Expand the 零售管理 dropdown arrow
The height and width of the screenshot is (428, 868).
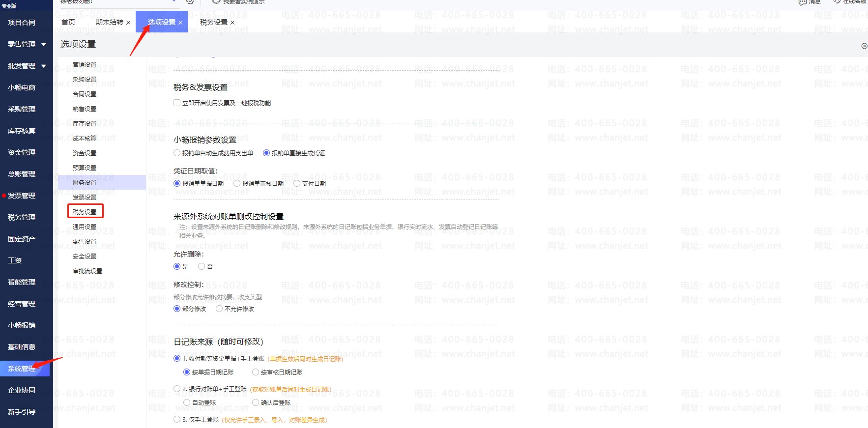(44, 45)
